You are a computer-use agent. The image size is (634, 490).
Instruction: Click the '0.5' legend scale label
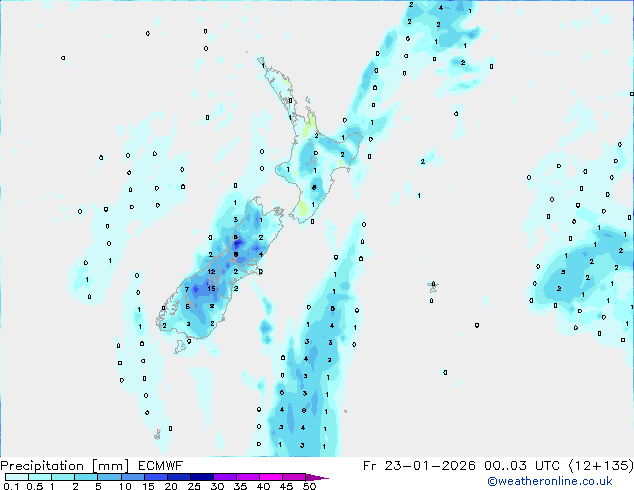[35, 486]
